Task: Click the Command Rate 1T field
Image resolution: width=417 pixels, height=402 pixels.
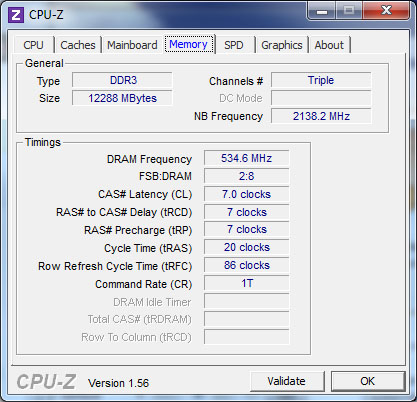Action: [x=247, y=283]
